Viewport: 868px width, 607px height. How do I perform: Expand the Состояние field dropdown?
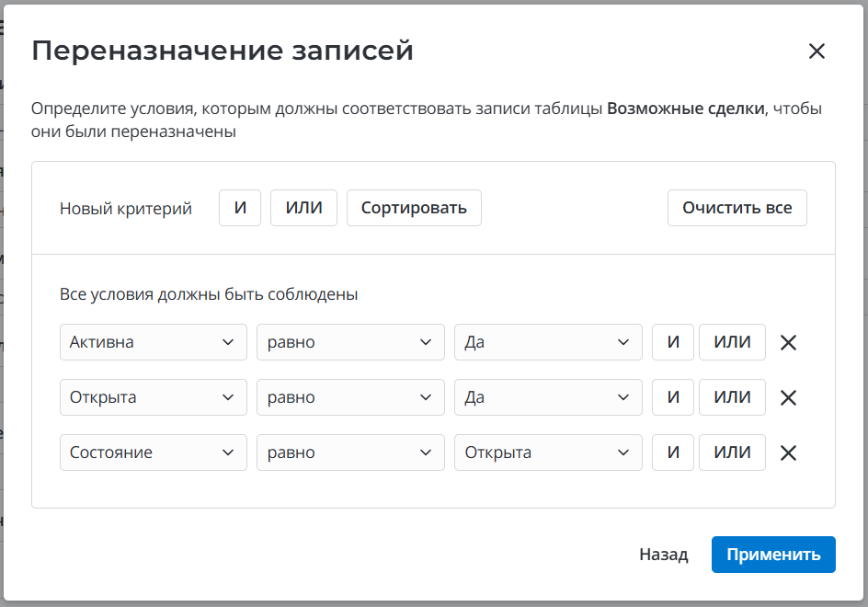pos(153,452)
